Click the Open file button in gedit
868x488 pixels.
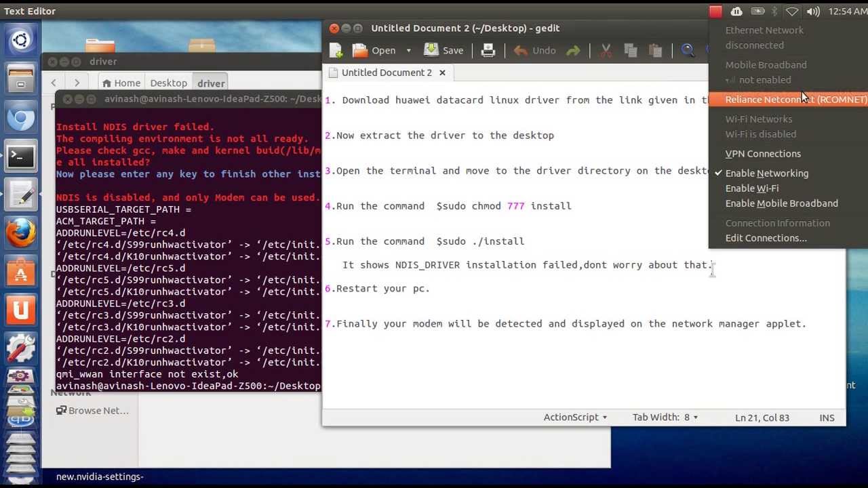point(374,50)
